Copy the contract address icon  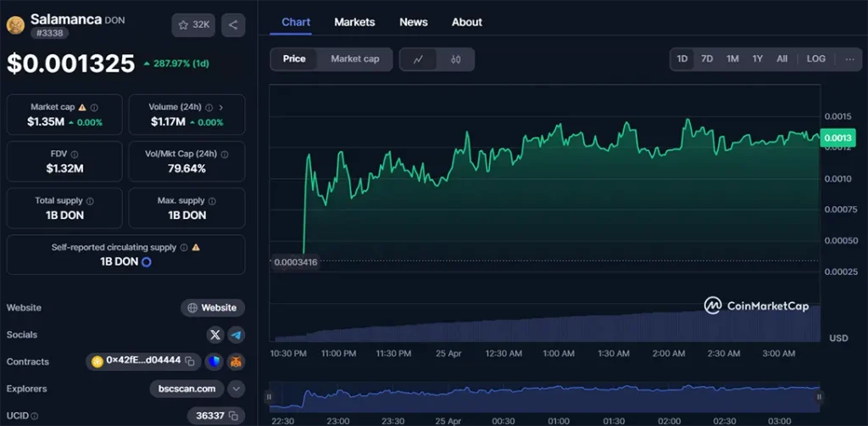point(190,362)
